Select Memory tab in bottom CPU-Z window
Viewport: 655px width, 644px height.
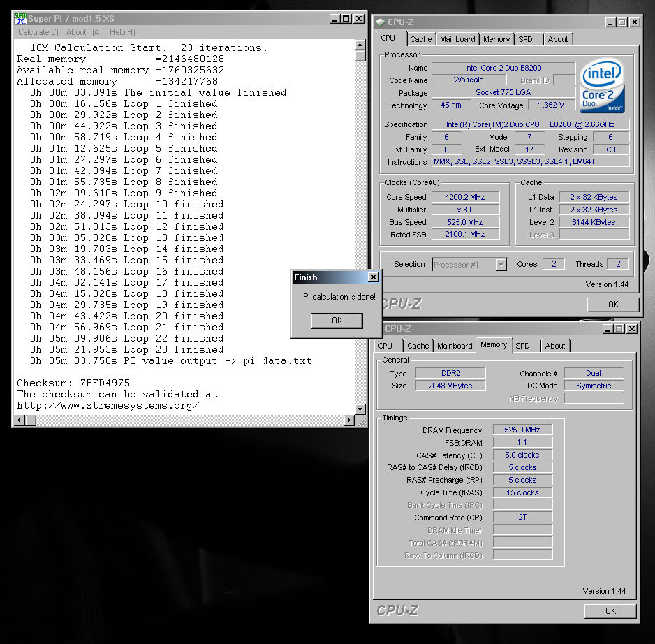click(x=494, y=345)
